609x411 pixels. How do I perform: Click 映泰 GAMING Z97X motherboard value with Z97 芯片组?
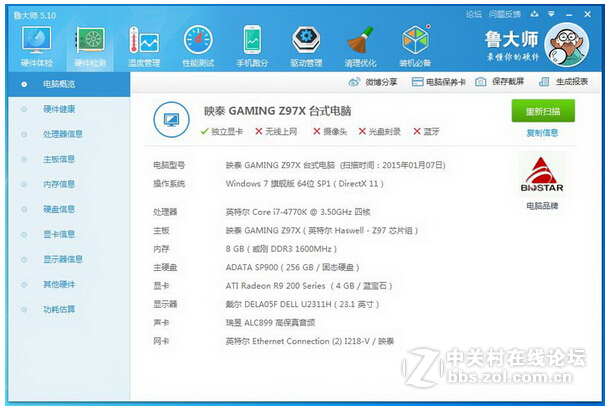pyautogui.click(x=322, y=230)
